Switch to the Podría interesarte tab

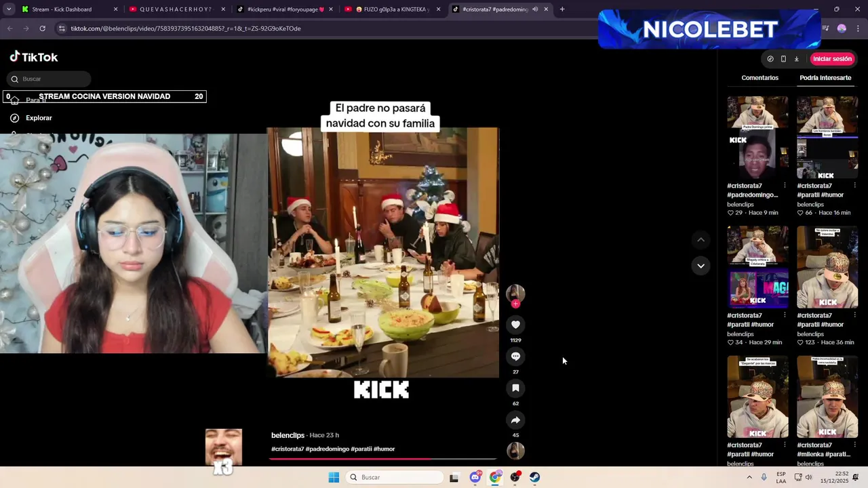pos(825,78)
